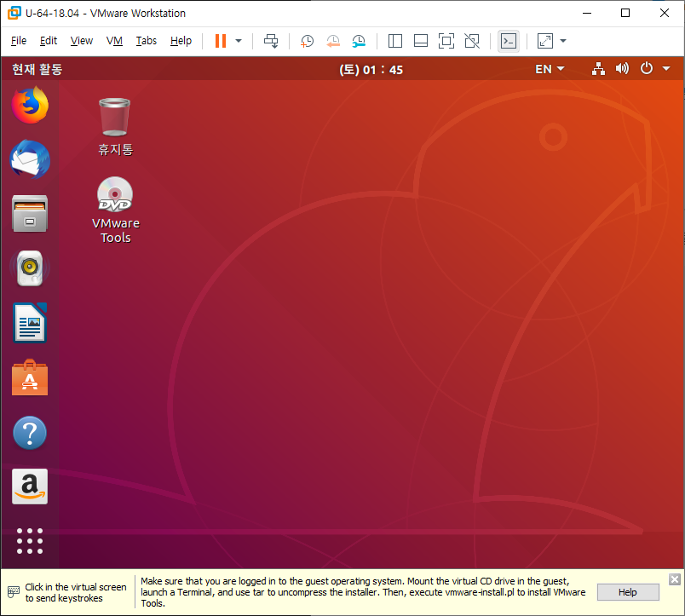Launch Firefox from the Ubuntu dock
Viewport: 685px width, 616px height.
point(30,105)
